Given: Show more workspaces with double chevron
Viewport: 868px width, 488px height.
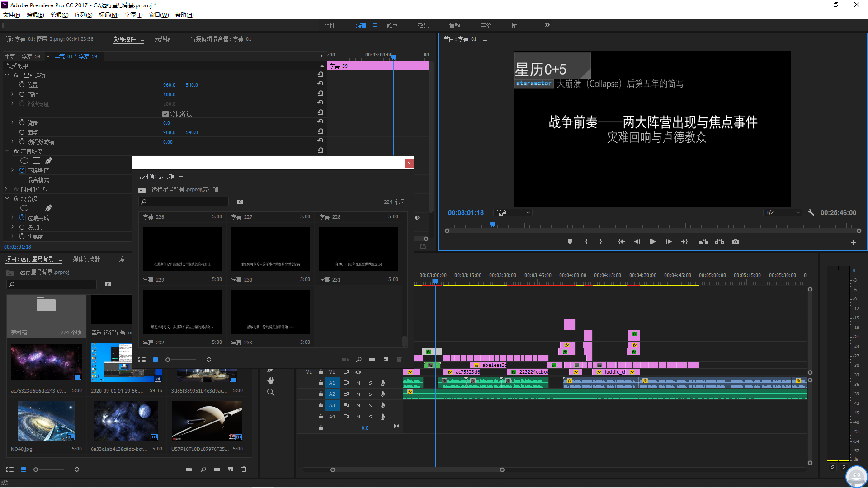Looking at the screenshot, I should (x=547, y=25).
